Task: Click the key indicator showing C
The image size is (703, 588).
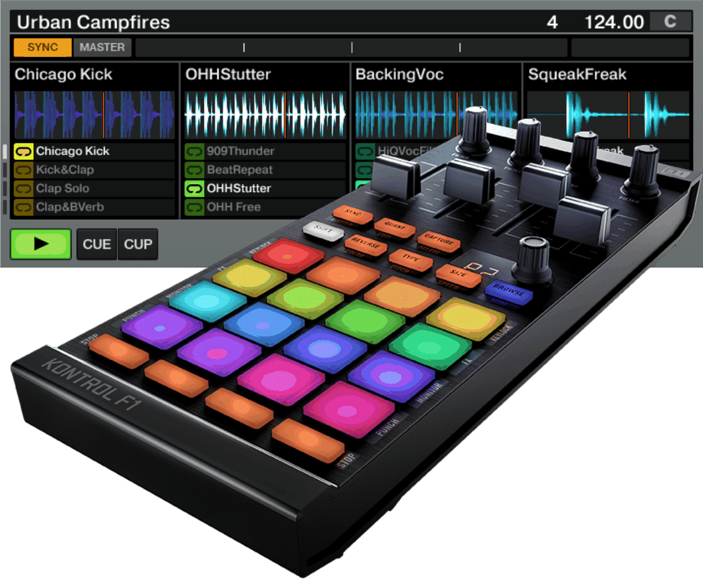Action: [x=670, y=22]
